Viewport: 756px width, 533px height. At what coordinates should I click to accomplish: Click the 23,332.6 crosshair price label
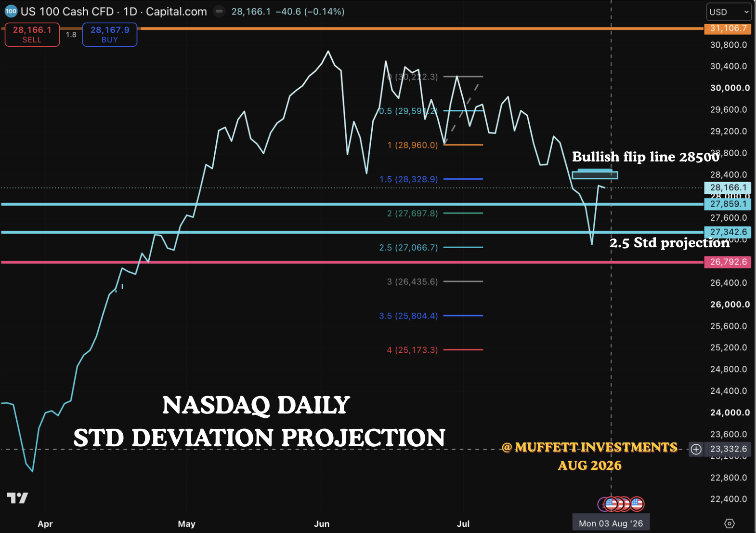[x=728, y=449]
